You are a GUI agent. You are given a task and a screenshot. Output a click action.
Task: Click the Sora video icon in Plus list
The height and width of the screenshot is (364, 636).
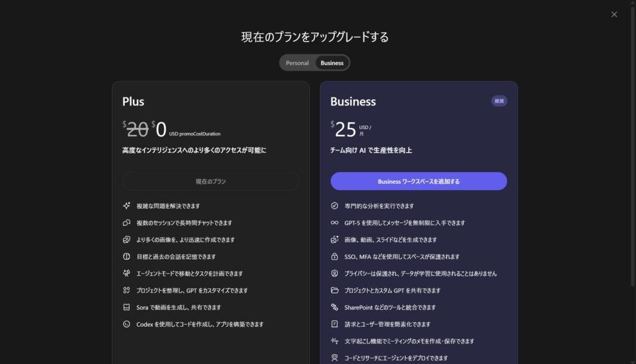coord(127,307)
